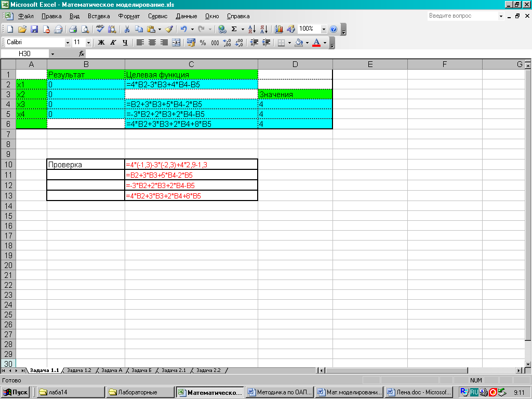Sort ascending with the A-to-Я icon

[x=252, y=29]
